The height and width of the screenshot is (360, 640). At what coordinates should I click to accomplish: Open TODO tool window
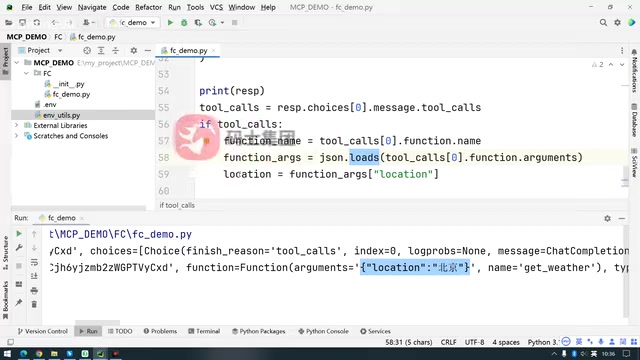coord(120,331)
